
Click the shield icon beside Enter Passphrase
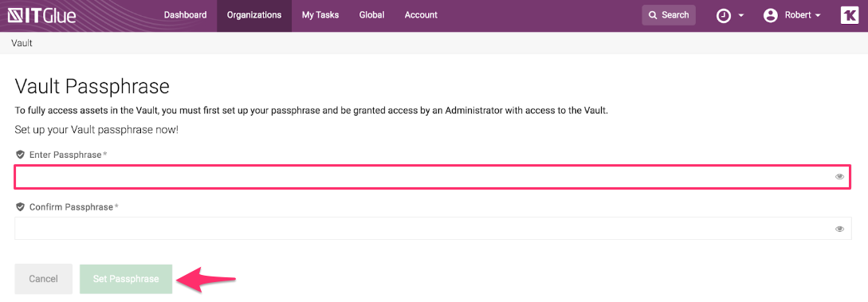tap(21, 155)
